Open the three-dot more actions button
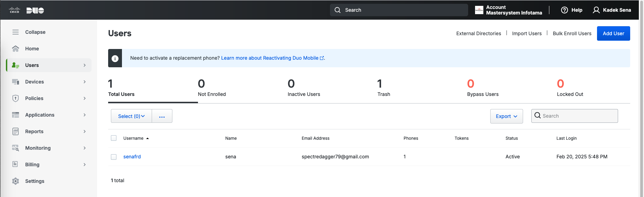 (x=162, y=116)
